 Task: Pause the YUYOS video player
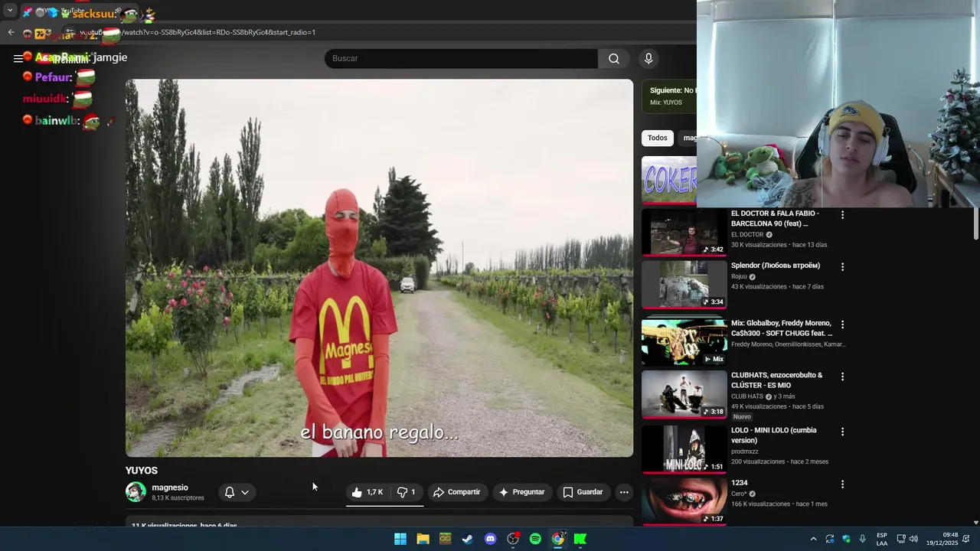pyautogui.click(x=379, y=268)
